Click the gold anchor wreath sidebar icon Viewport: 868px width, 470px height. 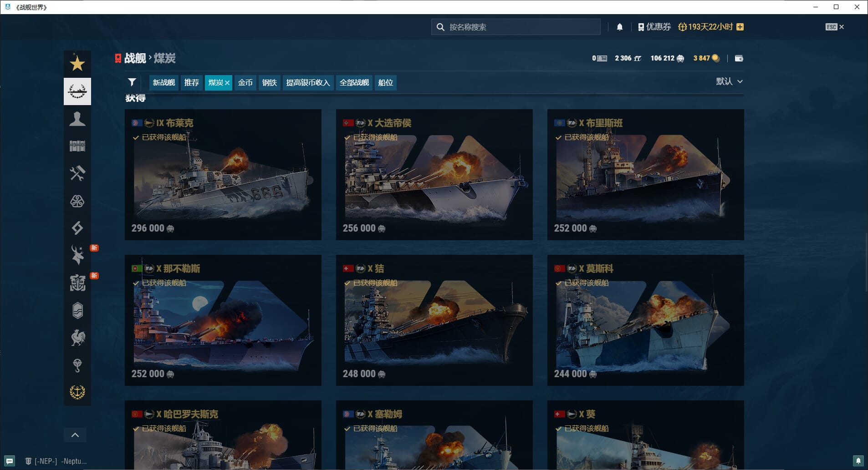[77, 392]
